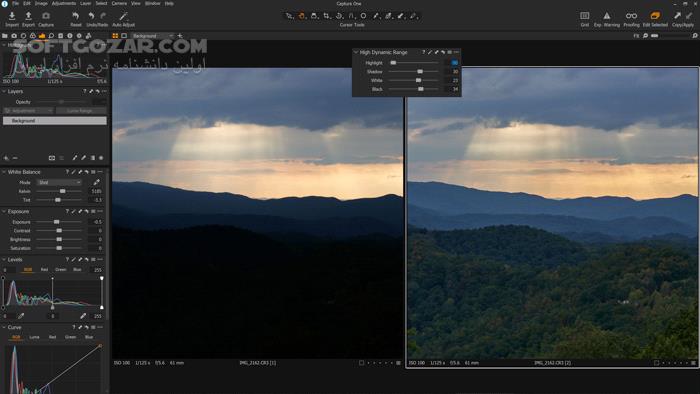Open the Adjustments menu
The height and width of the screenshot is (394, 700).
click(64, 3)
